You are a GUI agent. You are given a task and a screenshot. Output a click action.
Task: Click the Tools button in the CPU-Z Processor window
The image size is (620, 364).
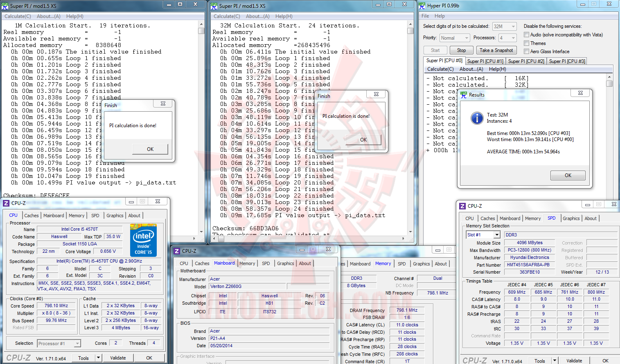[83, 358]
